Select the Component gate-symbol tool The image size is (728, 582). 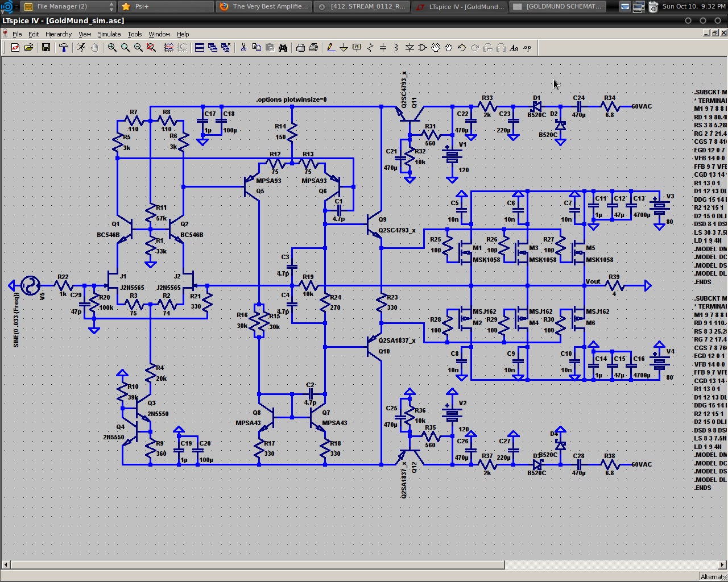click(x=423, y=48)
